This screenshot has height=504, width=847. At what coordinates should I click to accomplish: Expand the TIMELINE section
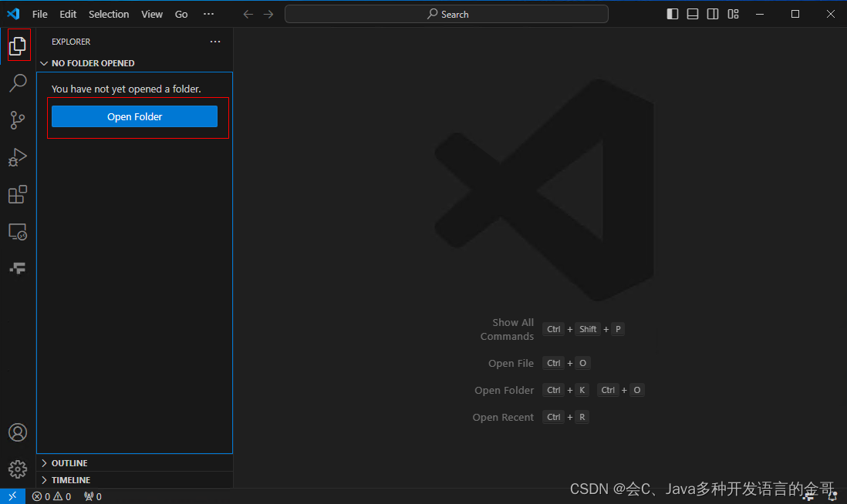click(x=46, y=479)
